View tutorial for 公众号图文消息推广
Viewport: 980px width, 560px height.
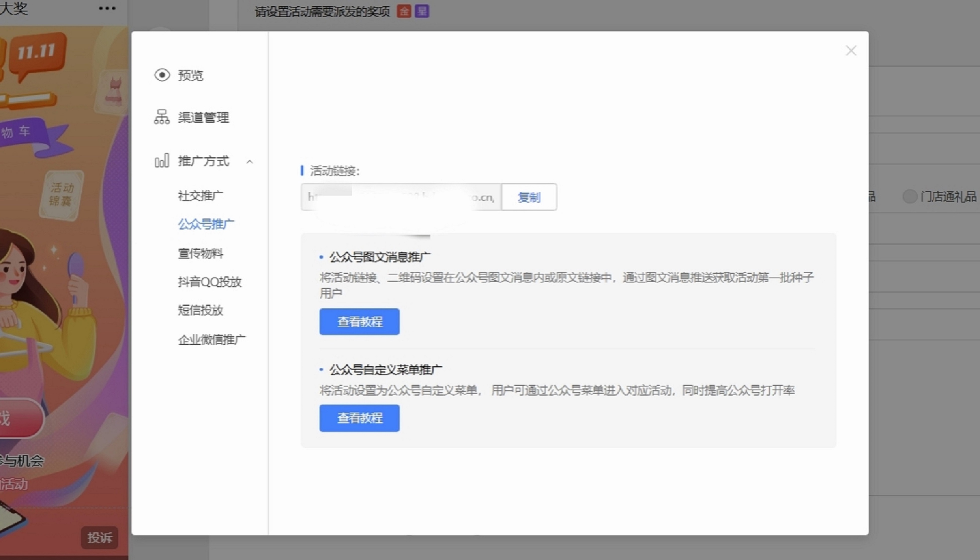click(359, 321)
